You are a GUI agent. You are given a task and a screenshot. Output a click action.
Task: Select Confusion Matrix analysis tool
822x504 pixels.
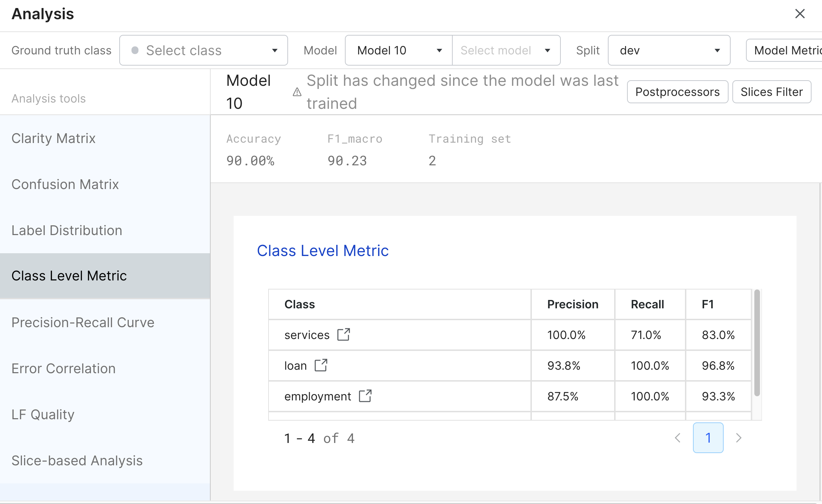(x=105, y=184)
